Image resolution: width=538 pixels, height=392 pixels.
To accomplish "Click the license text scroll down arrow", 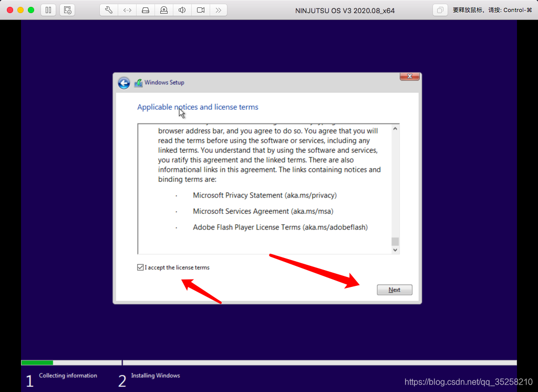I will point(395,250).
